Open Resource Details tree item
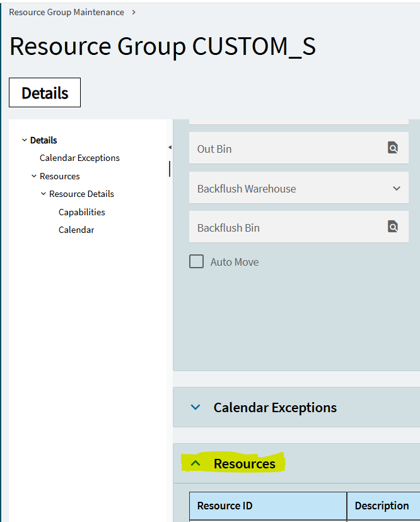The width and height of the screenshot is (420, 522). tap(82, 194)
